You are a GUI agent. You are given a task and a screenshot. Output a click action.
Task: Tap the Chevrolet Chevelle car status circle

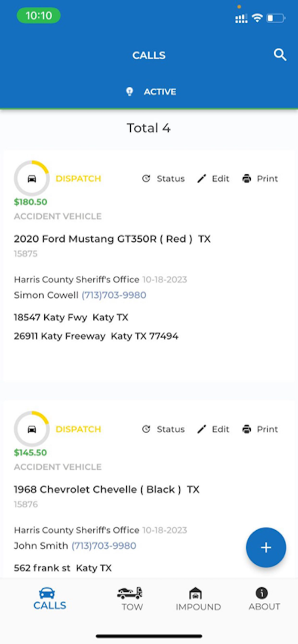tap(32, 429)
